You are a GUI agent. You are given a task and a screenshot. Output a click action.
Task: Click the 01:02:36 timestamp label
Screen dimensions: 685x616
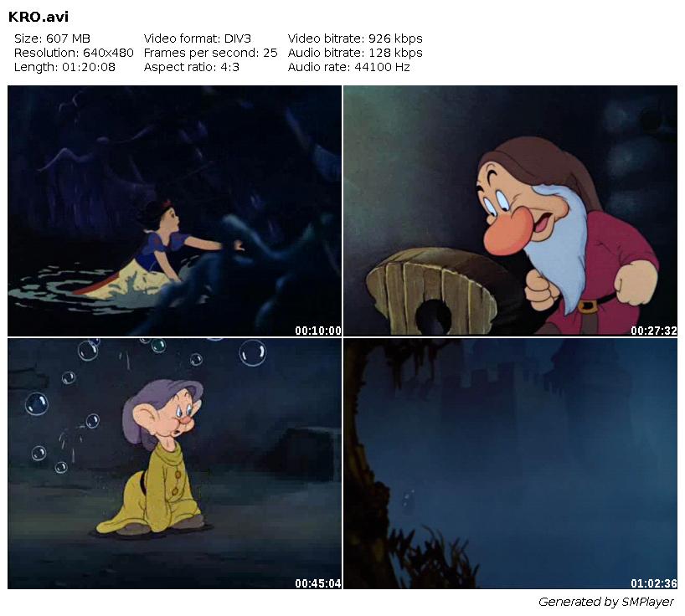[x=654, y=583]
